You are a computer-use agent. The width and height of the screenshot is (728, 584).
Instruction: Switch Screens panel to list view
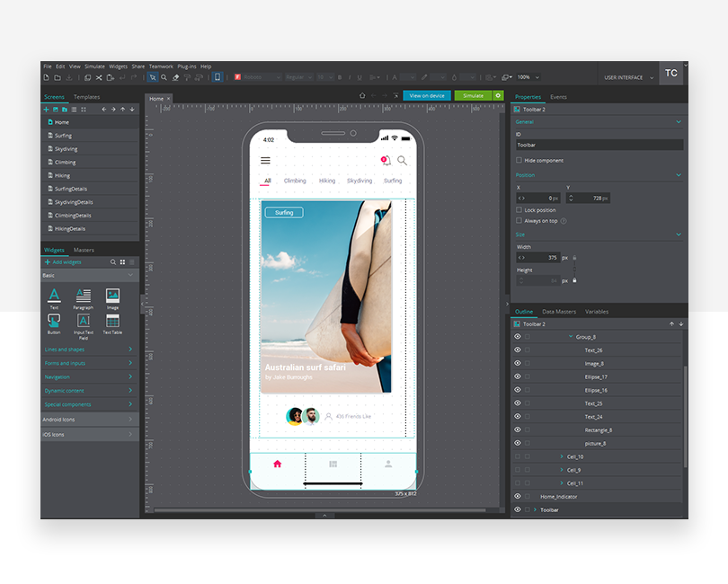click(74, 110)
